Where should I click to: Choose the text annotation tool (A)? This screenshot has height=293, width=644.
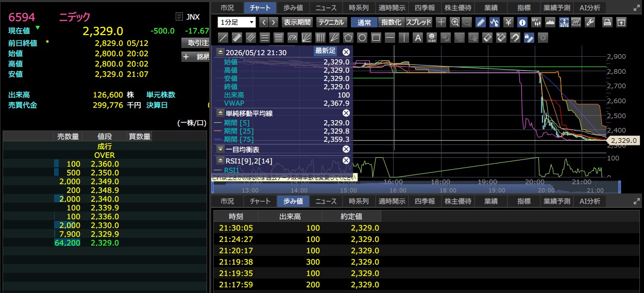coord(418,38)
